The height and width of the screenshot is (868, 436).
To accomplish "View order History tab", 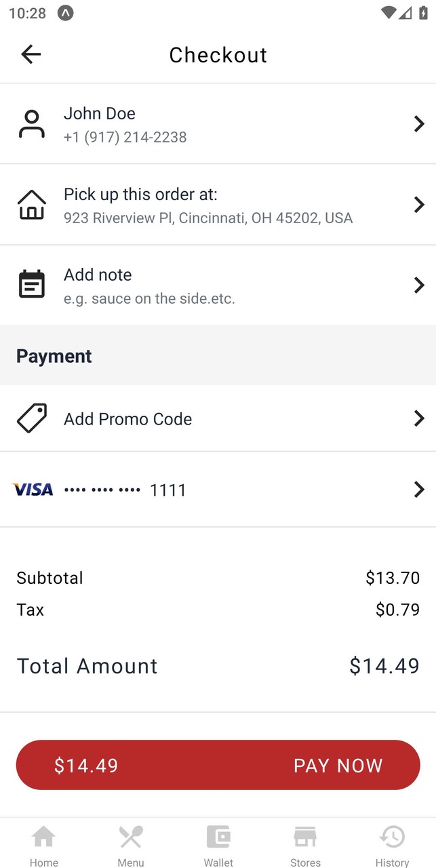I will 392,845.
